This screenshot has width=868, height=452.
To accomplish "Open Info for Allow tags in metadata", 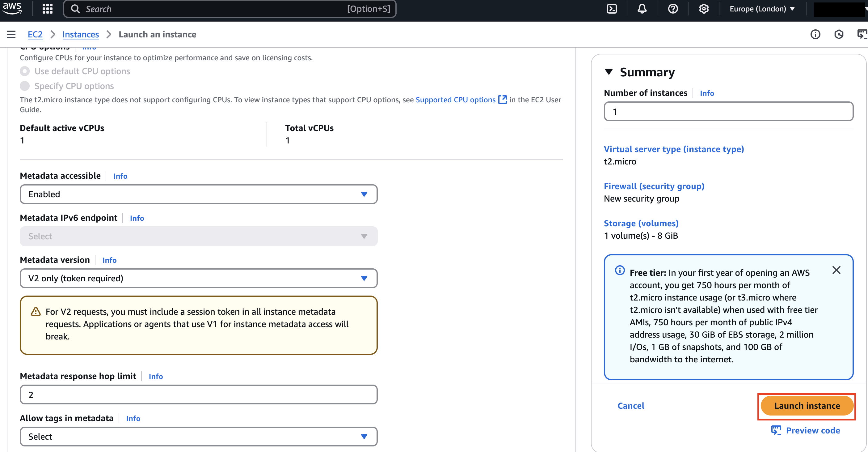I will [133, 418].
